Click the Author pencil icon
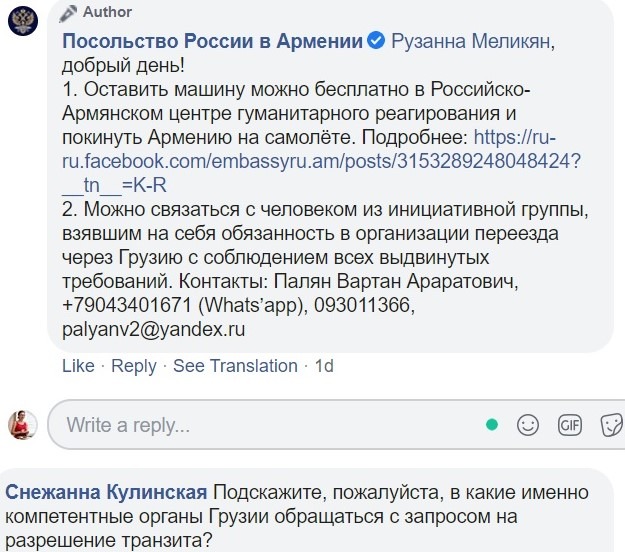Image resolution: width=625 pixels, height=552 pixels. coord(68,13)
